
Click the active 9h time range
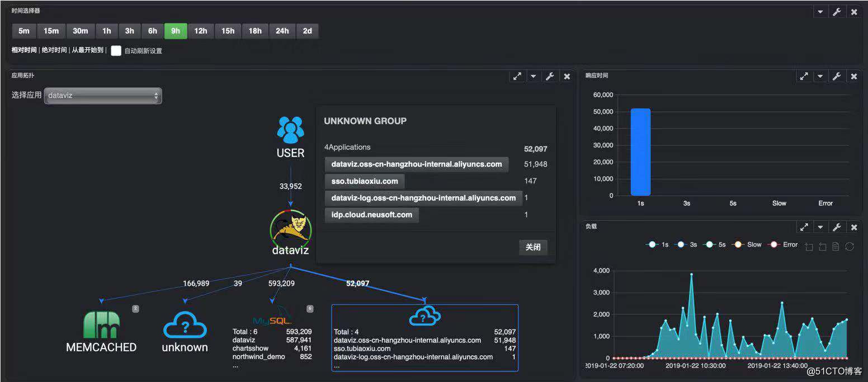pos(176,31)
